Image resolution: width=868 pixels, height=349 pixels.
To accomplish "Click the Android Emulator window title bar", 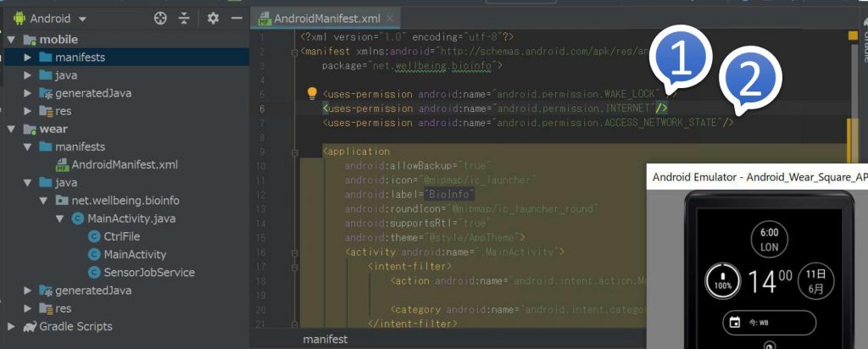I will pyautogui.click(x=757, y=177).
